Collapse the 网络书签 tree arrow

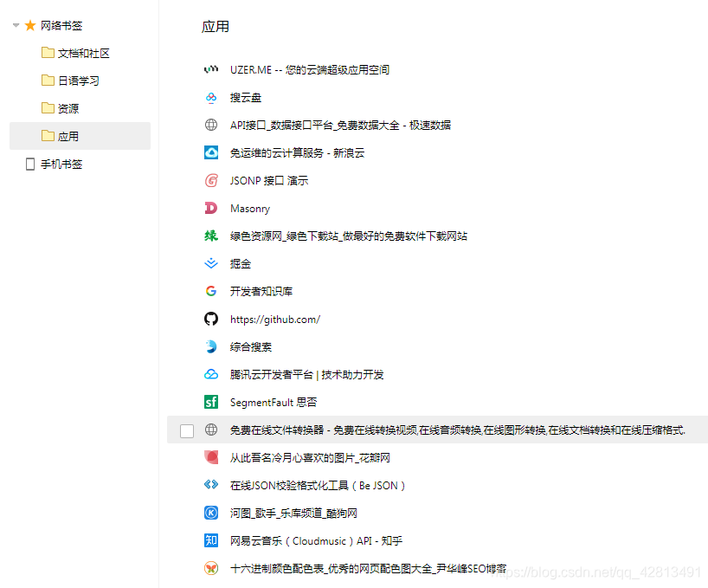coord(16,25)
